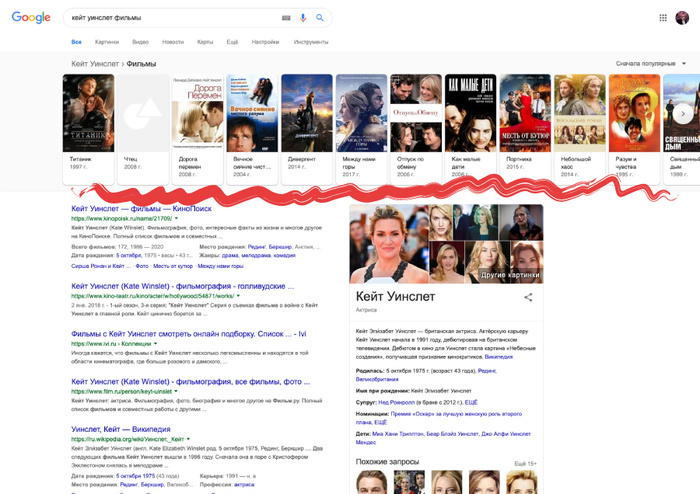Switch to Видео tab
The image size is (700, 494).
[140, 42]
